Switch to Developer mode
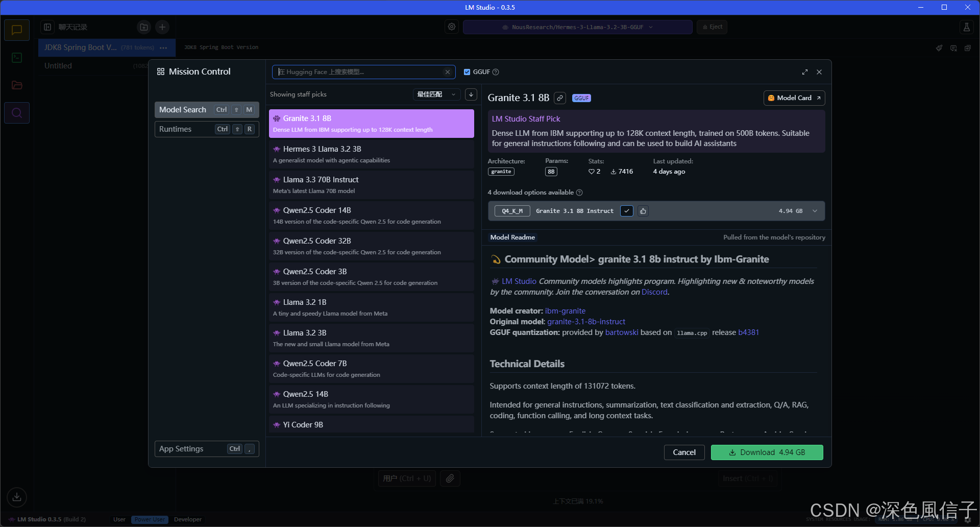This screenshot has width=980, height=527. tap(188, 519)
